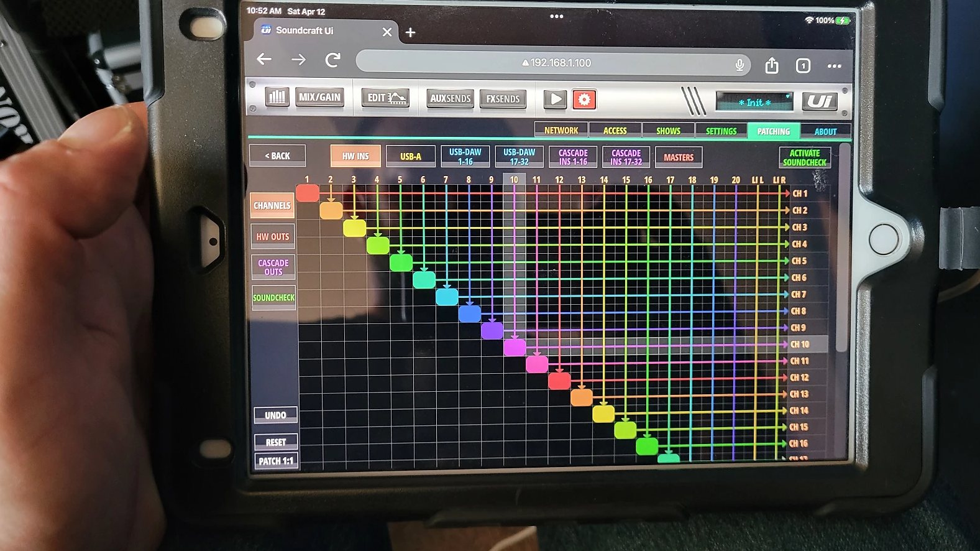
Task: Click the orange patch node for CH 2
Action: tap(331, 211)
